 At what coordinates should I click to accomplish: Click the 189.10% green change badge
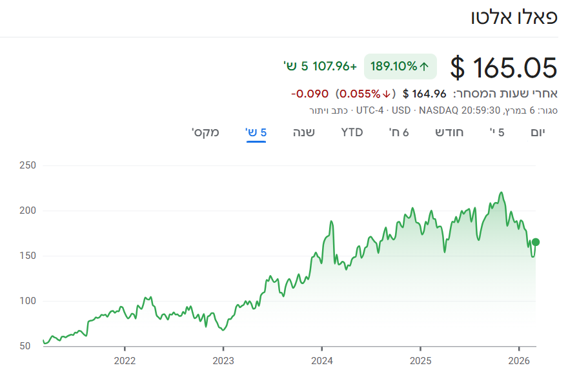point(400,67)
